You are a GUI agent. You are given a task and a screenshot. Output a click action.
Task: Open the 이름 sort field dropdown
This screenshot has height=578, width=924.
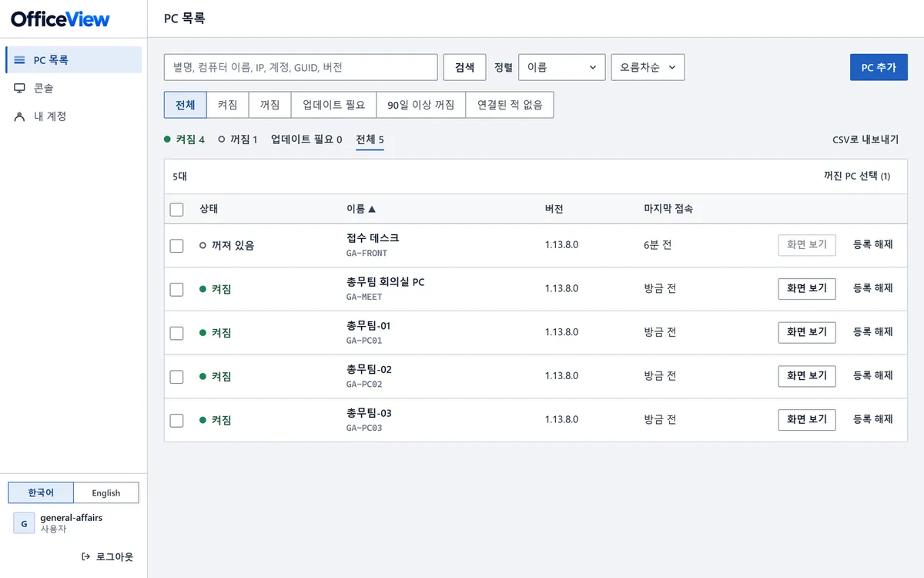pyautogui.click(x=562, y=67)
